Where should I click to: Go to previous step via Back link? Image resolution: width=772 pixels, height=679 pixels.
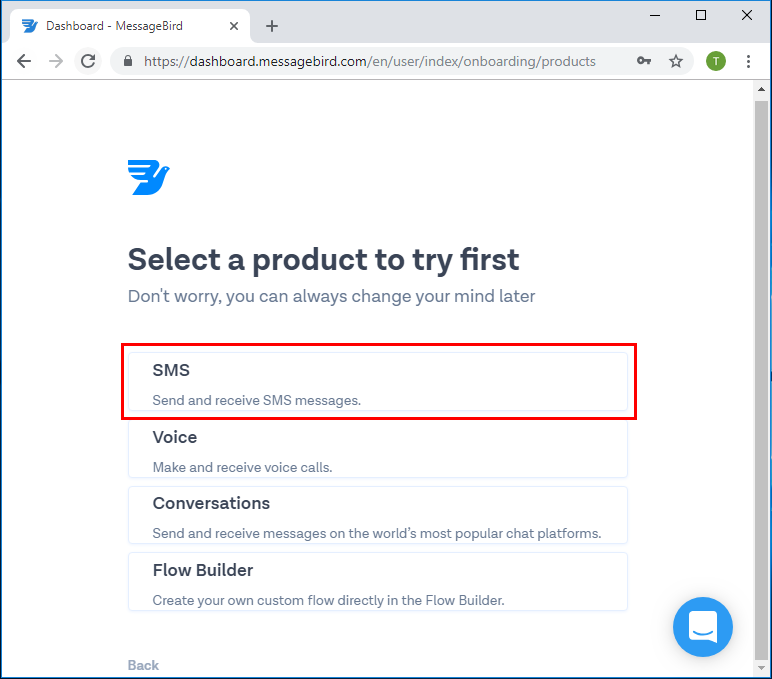coord(143,665)
